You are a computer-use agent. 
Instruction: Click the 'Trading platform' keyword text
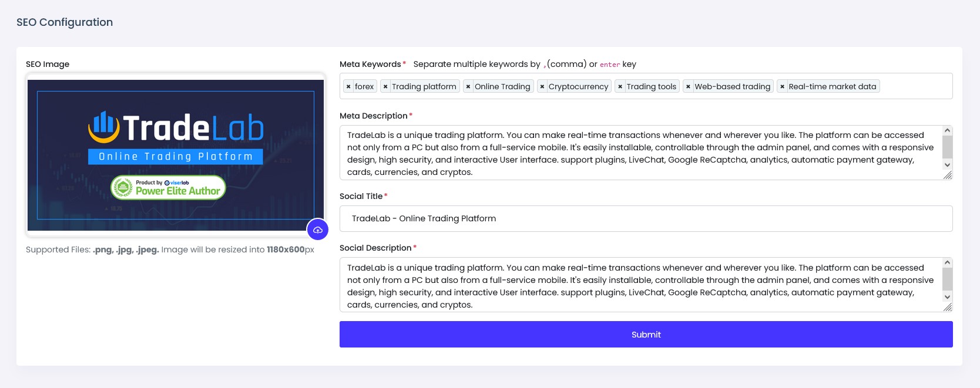click(424, 86)
